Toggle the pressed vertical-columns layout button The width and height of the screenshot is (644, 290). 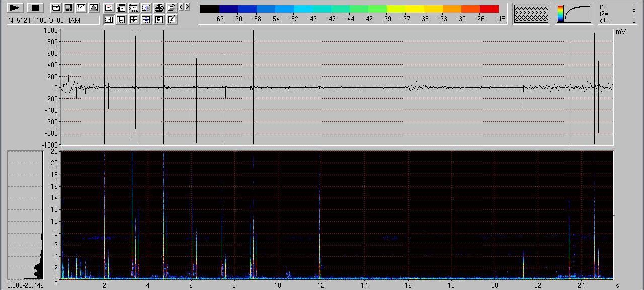pyautogui.click(x=109, y=20)
